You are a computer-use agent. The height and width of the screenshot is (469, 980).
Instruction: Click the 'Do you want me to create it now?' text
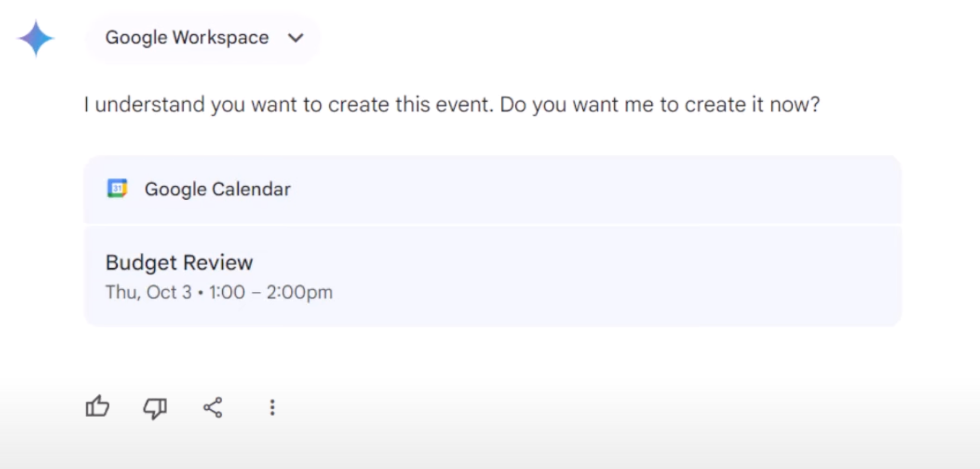click(x=660, y=105)
